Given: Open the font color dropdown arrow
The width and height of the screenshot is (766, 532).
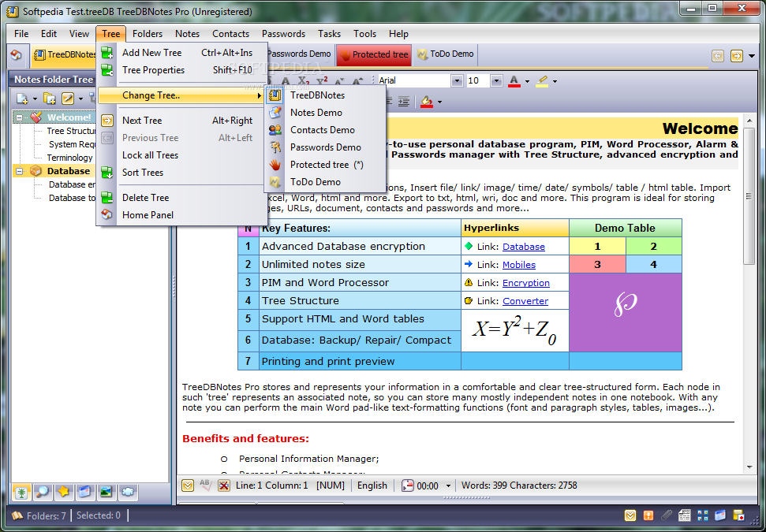Looking at the screenshot, I should pos(527,81).
